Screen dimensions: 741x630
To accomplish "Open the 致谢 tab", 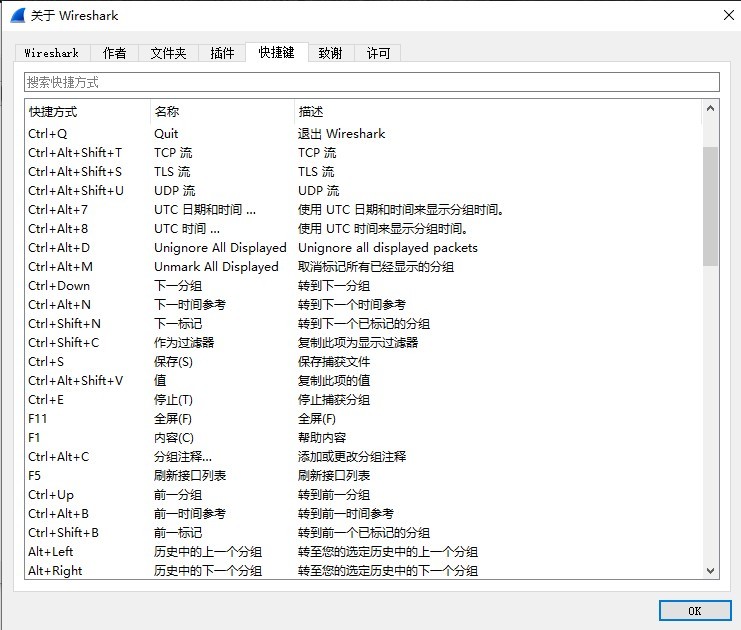I will coord(330,53).
